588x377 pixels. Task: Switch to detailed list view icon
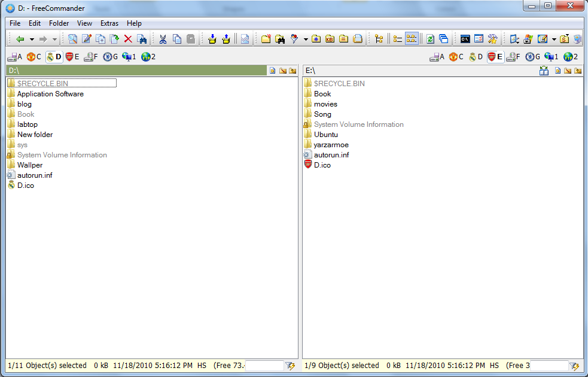pos(398,39)
